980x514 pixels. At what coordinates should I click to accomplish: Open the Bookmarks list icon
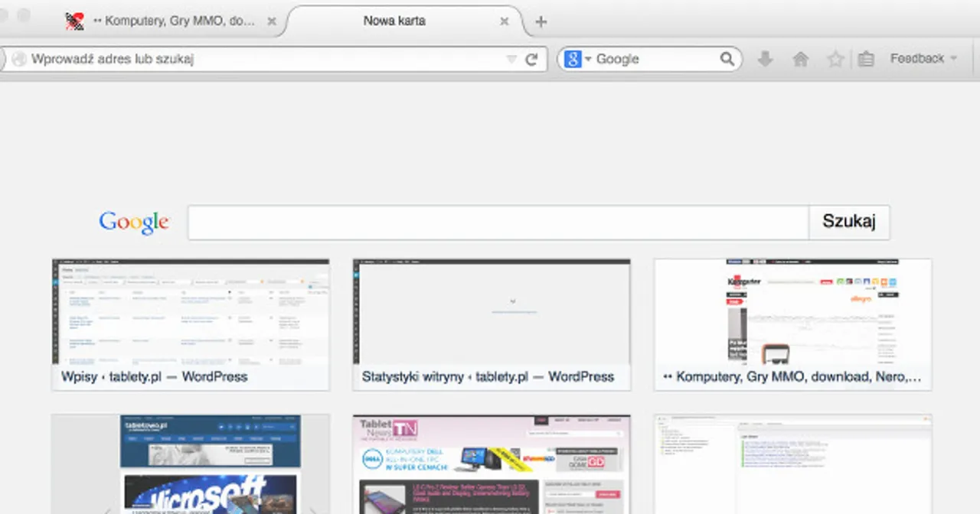tap(866, 58)
